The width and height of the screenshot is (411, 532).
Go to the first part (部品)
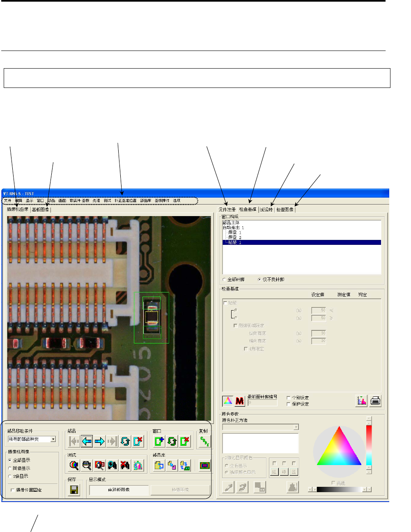coord(74,441)
